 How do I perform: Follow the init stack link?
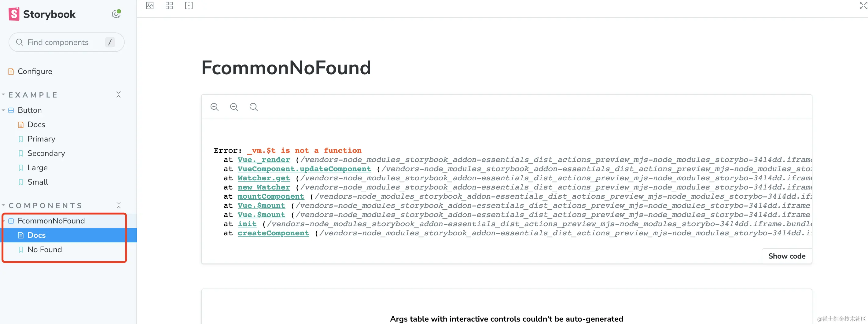(x=247, y=224)
